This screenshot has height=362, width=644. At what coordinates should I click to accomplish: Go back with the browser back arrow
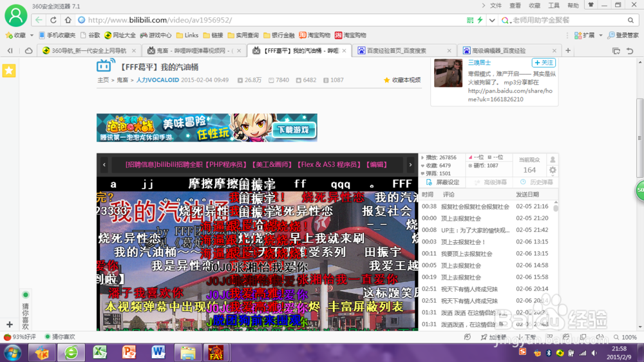point(39,20)
